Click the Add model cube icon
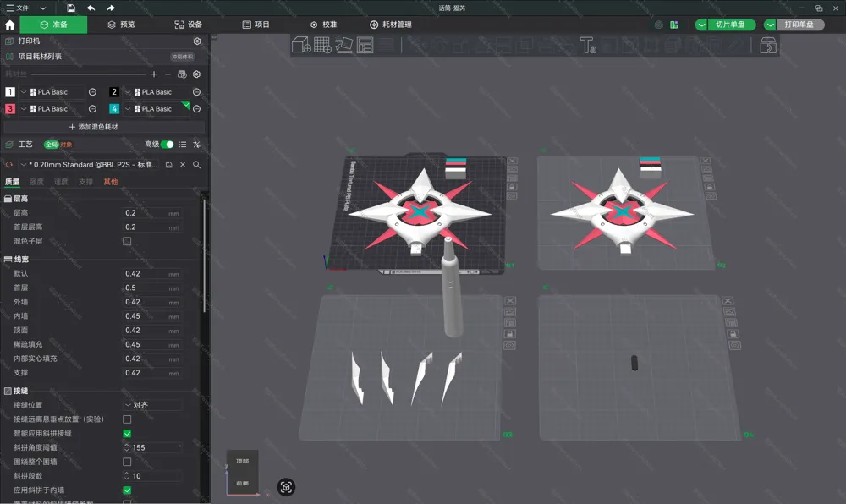The height and width of the screenshot is (504, 846). 301,45
